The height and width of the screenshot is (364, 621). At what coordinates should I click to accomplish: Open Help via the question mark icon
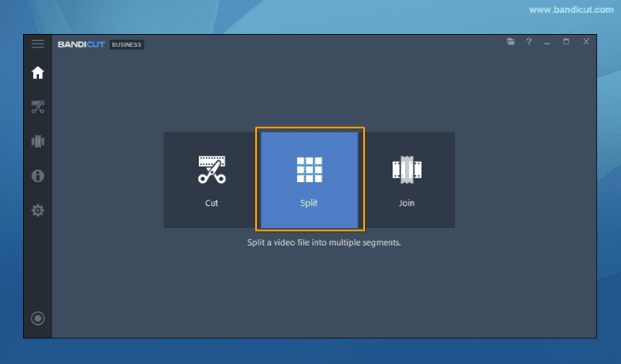[529, 42]
